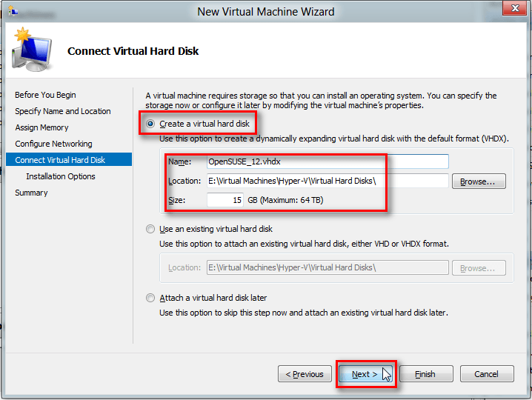Click Finish to complete the wizard
The image size is (532, 400).
pyautogui.click(x=425, y=374)
